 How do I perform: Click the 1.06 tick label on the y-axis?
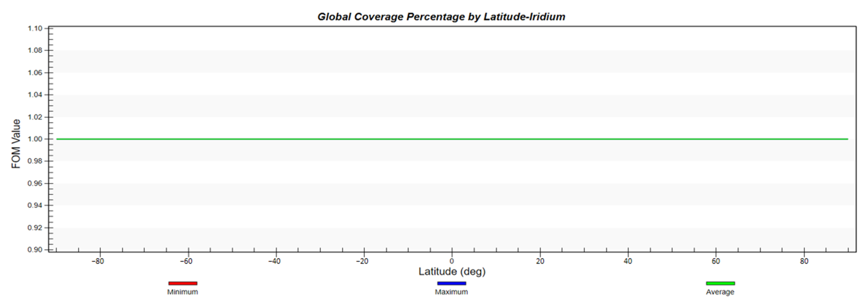tap(35, 73)
